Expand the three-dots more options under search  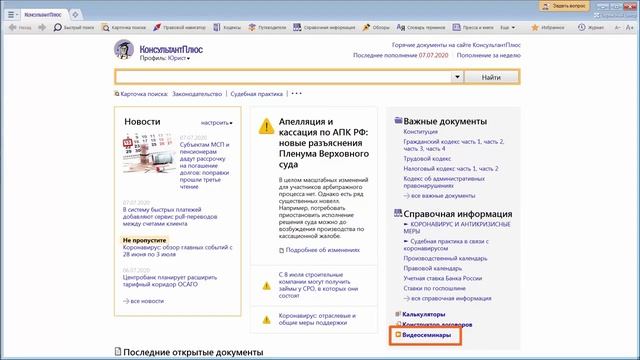(296, 93)
